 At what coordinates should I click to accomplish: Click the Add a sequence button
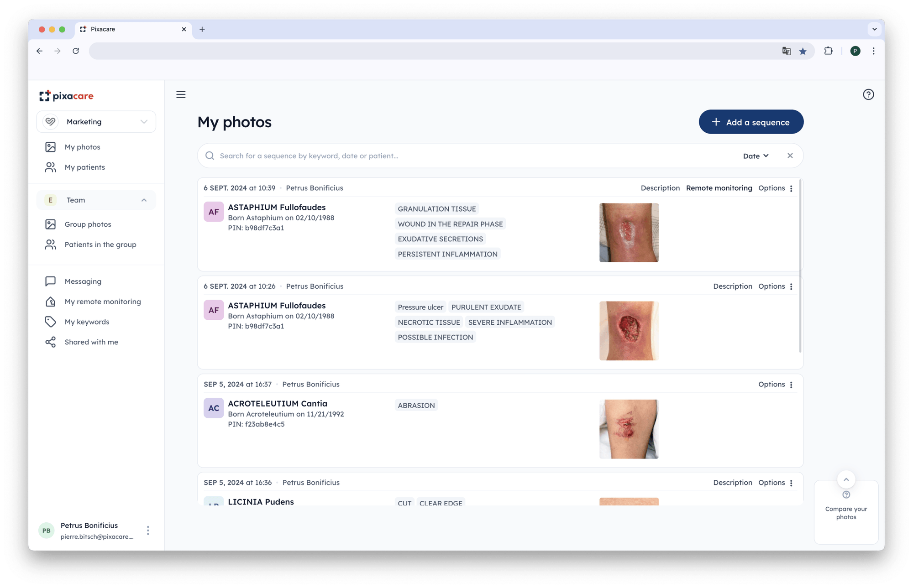751,122
